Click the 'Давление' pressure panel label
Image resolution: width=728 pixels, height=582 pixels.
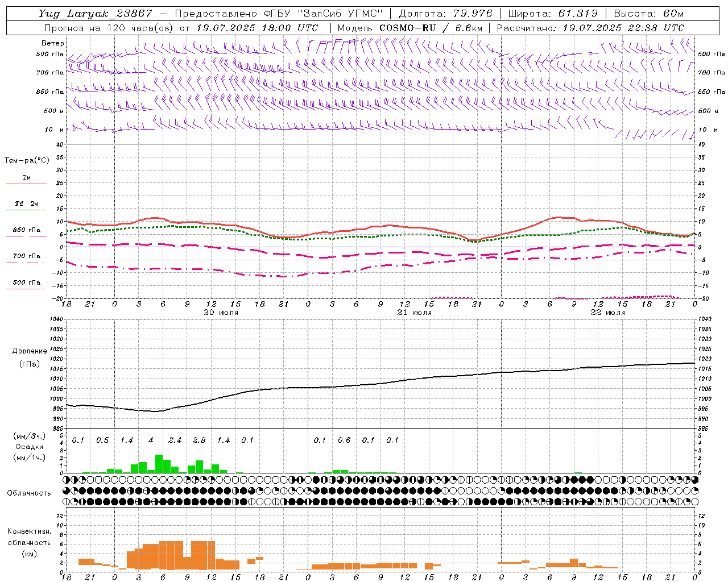tap(30, 351)
